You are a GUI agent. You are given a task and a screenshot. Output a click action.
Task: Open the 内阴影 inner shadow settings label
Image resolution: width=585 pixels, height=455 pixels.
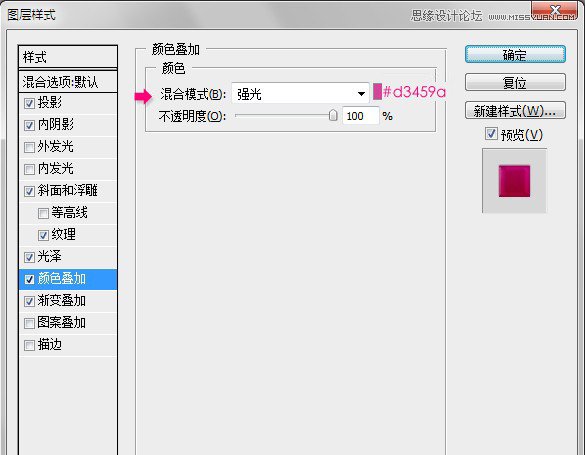pos(56,124)
